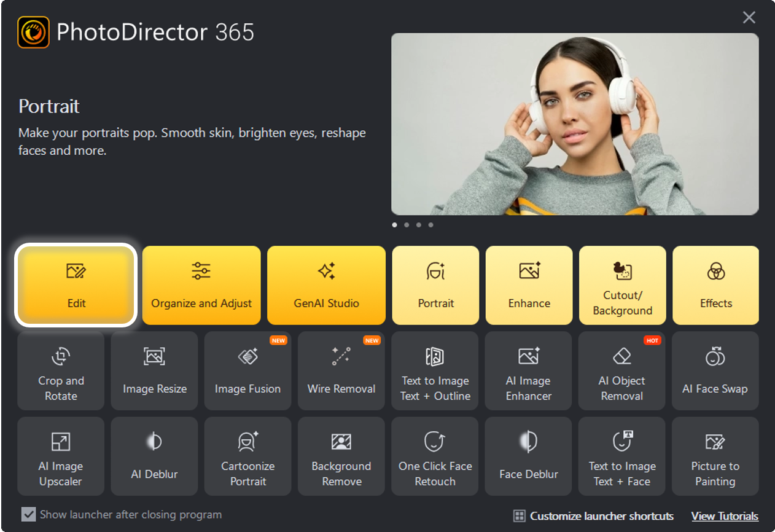Screen dimensions: 775x532
Task: Toggle Show launcher after closing program checkbox
Action: (28, 514)
